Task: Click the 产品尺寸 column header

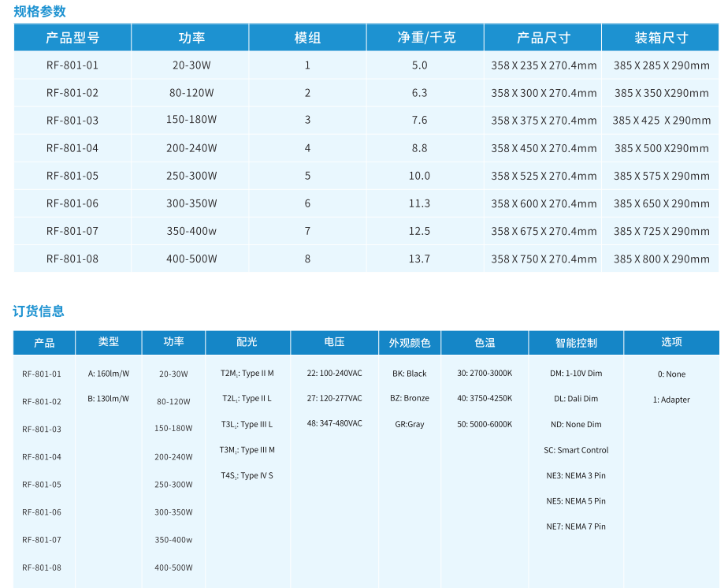Action: coord(544,38)
